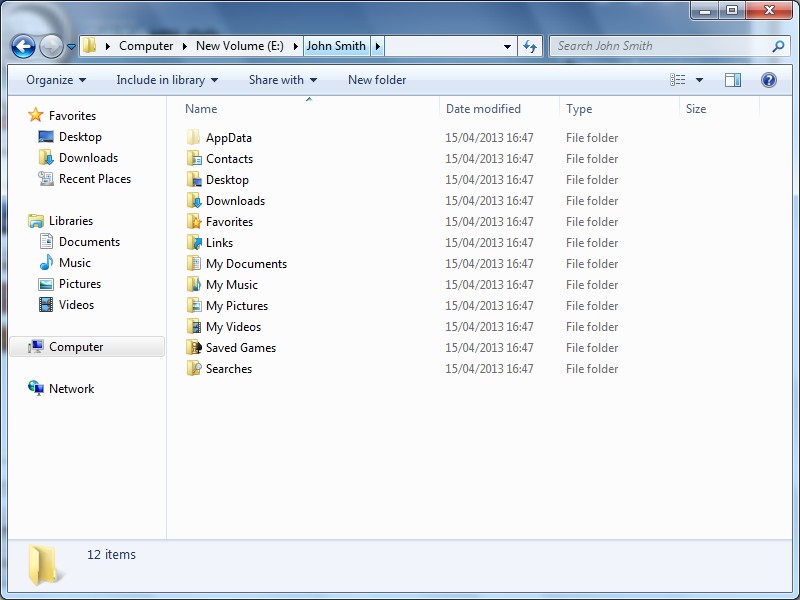Select the My Pictures folder icon
The image size is (800, 600).
tap(194, 305)
